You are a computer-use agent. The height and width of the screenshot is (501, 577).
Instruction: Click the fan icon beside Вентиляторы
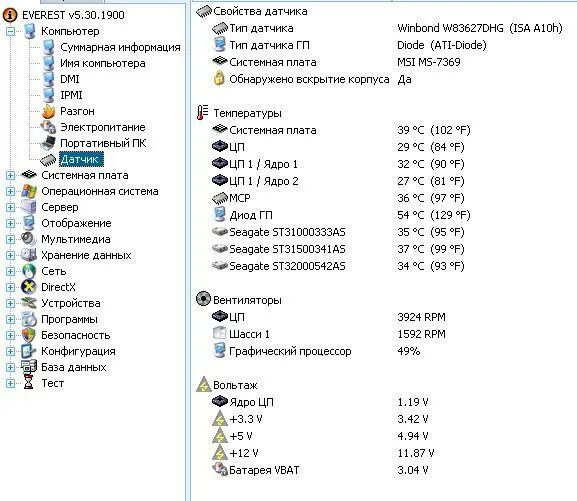tap(203, 299)
